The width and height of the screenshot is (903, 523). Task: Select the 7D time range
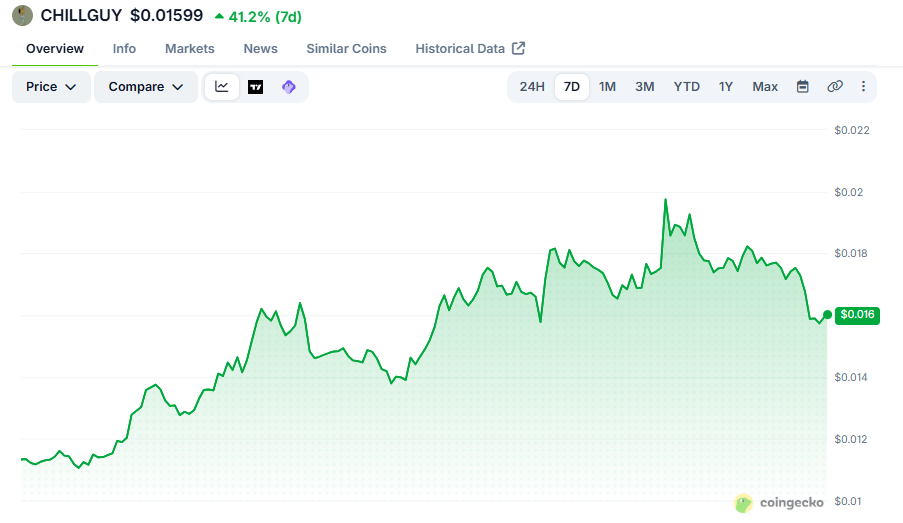coord(571,87)
